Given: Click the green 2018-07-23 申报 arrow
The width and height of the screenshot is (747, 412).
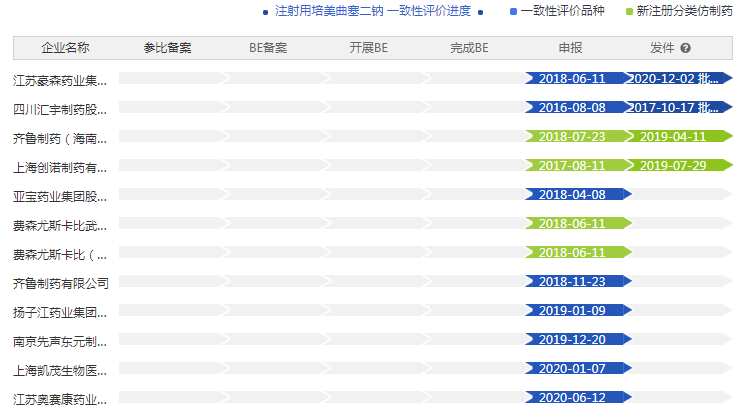Looking at the screenshot, I should tap(578, 136).
